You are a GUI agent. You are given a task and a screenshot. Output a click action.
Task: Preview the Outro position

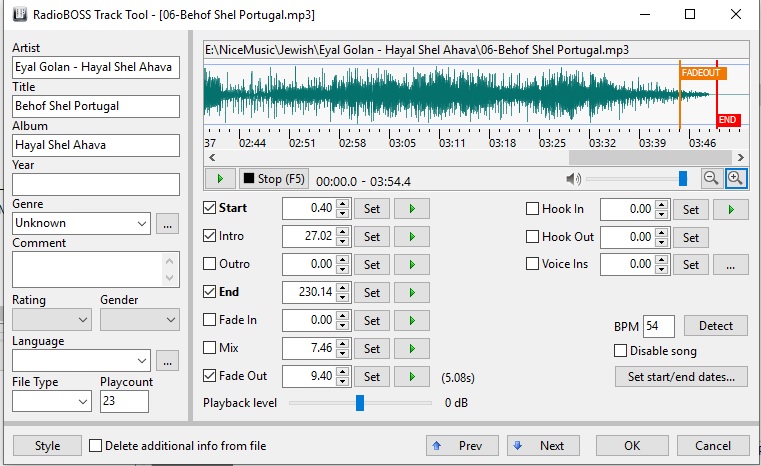click(412, 265)
